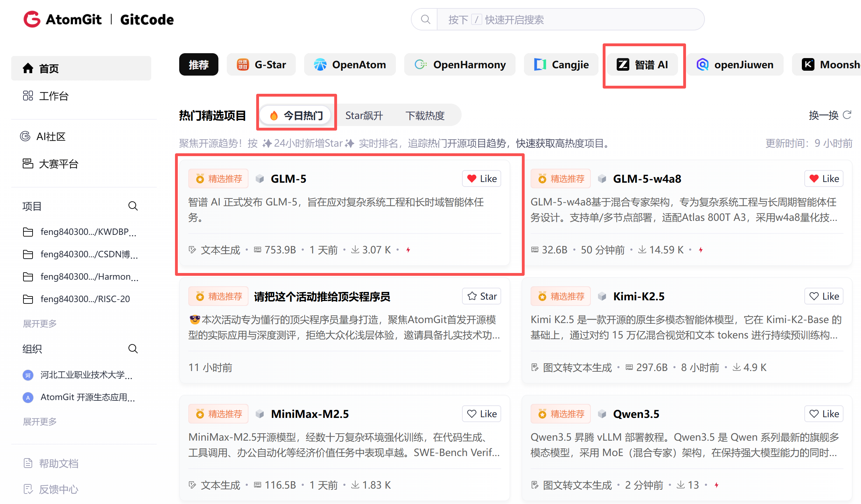Go to 首页 in sidebar
The height and width of the screenshot is (504, 861).
pos(81,68)
